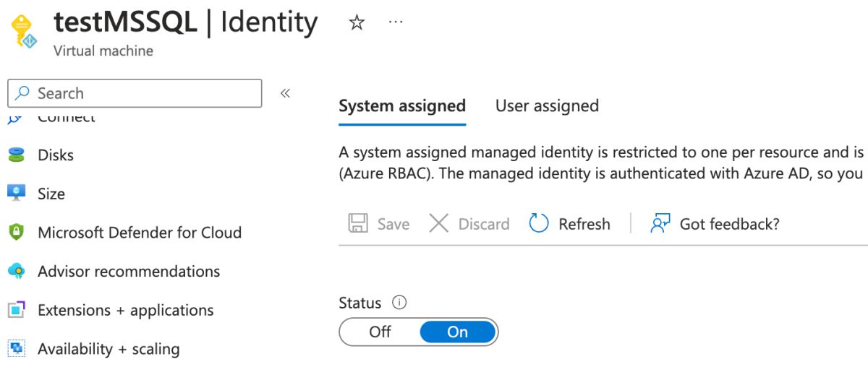Click the Disks sidebar icon
This screenshot has width=868, height=367.
pyautogui.click(x=16, y=155)
